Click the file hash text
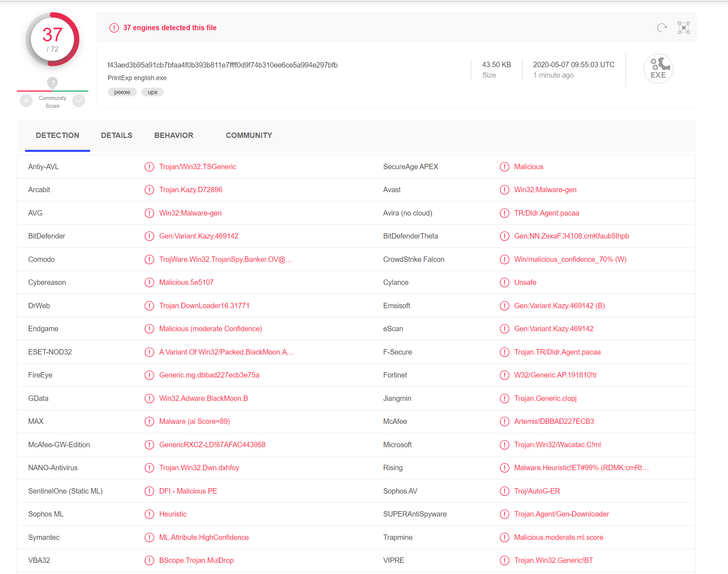 (222, 65)
